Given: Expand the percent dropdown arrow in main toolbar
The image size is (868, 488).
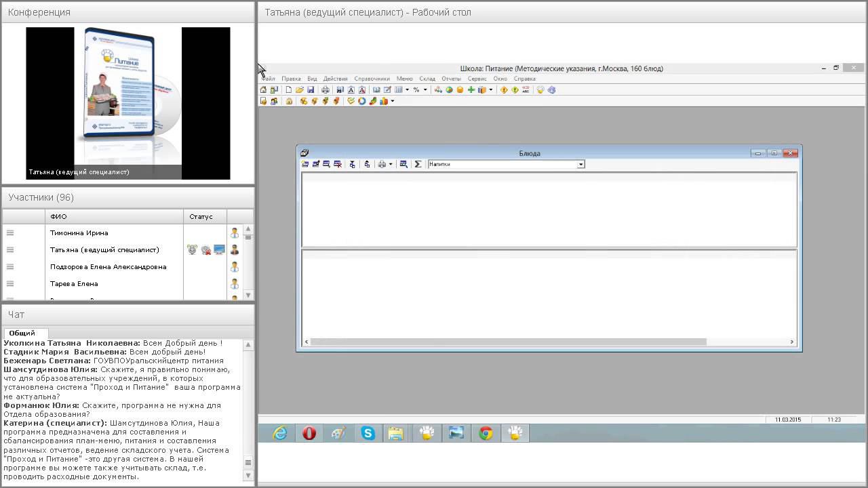Looking at the screenshot, I should click(425, 89).
